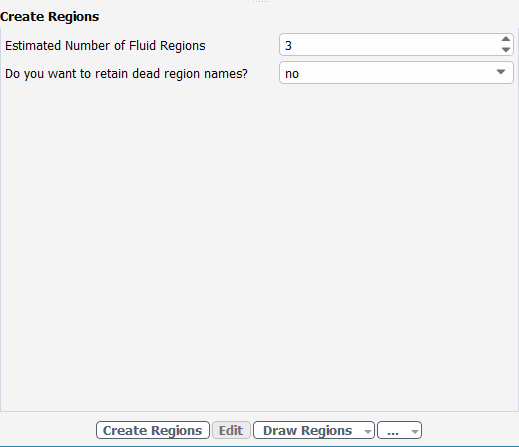Click the Estimated Number of Fluid Regions label
519x447 pixels.
pos(105,46)
